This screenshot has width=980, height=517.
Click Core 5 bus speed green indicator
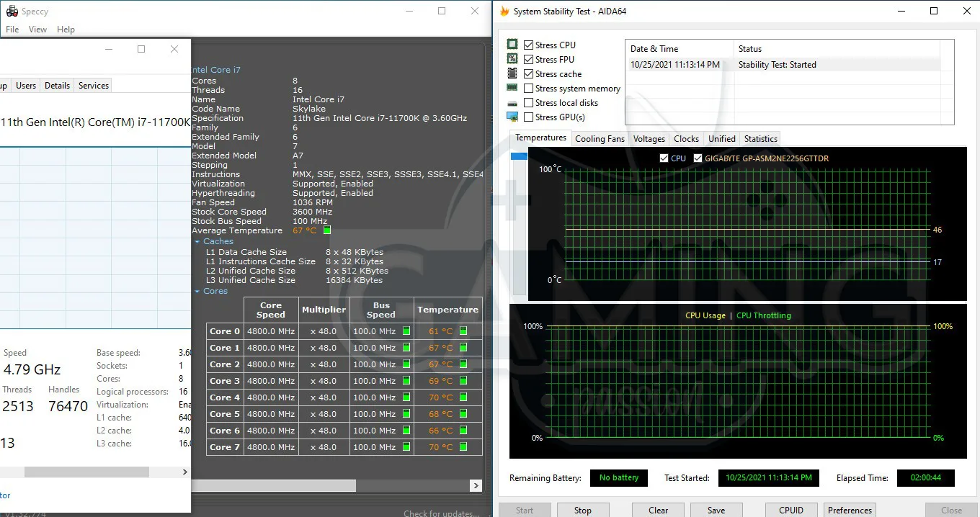pos(406,414)
